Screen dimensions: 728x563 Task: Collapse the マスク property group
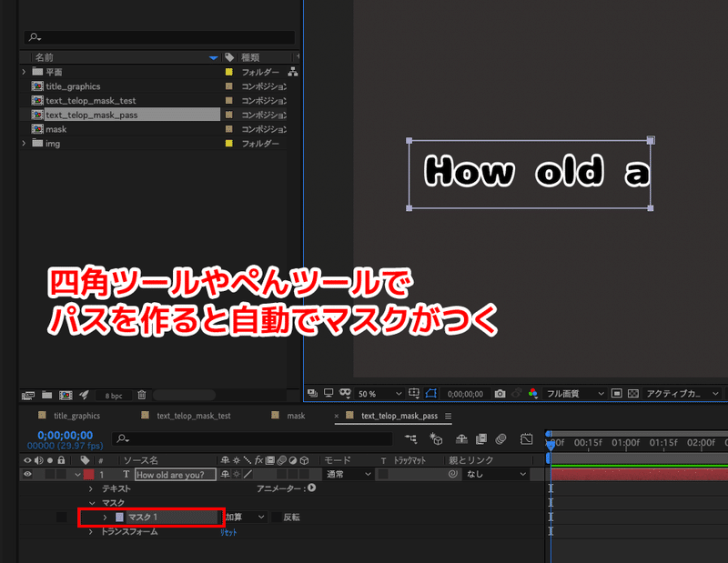[92, 503]
